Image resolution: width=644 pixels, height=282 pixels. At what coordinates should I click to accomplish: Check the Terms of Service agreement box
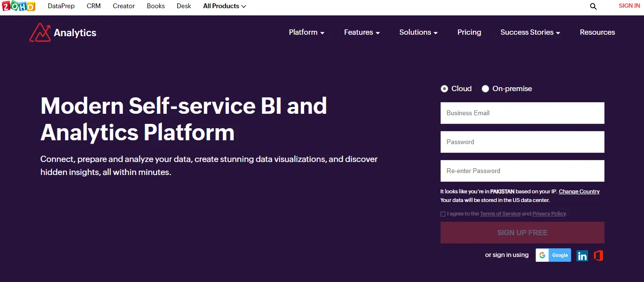tap(443, 214)
